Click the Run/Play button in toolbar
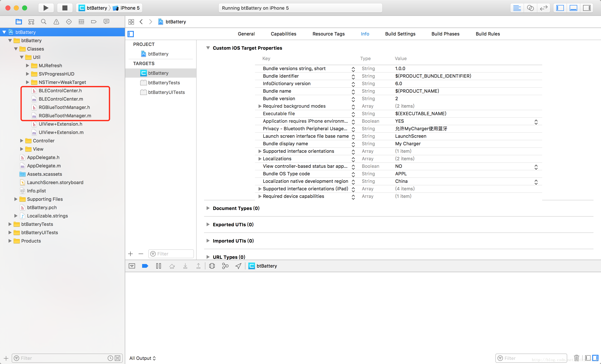Viewport: 601px width, 364px height. (x=46, y=7)
